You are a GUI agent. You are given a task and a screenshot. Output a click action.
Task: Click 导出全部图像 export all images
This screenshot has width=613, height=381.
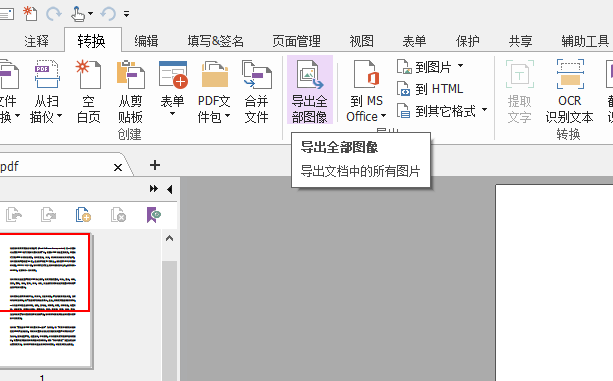coord(310,90)
